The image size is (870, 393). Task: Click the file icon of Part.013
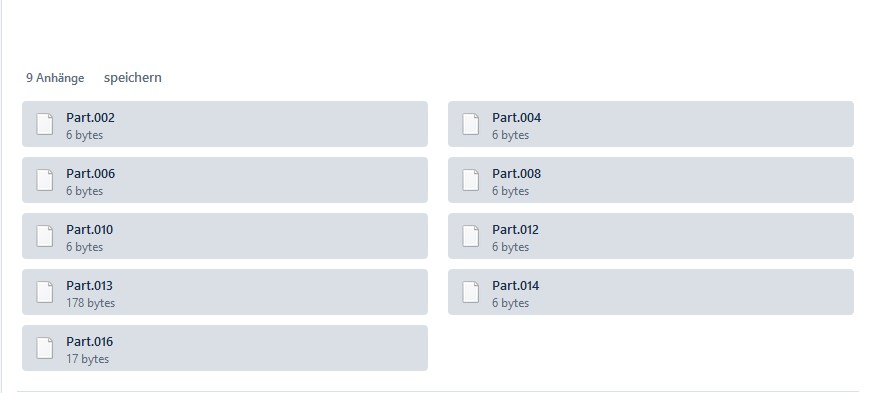(x=45, y=292)
